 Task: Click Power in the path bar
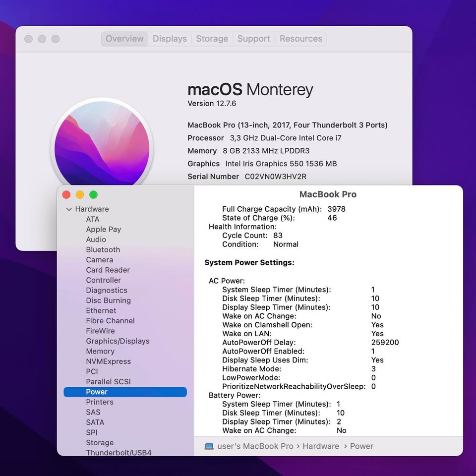click(x=361, y=446)
